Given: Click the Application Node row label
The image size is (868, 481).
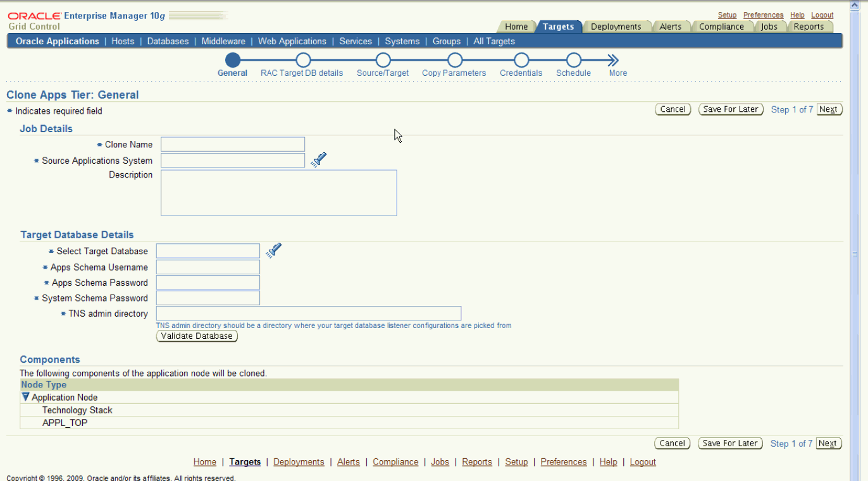Looking at the screenshot, I should 65,398.
